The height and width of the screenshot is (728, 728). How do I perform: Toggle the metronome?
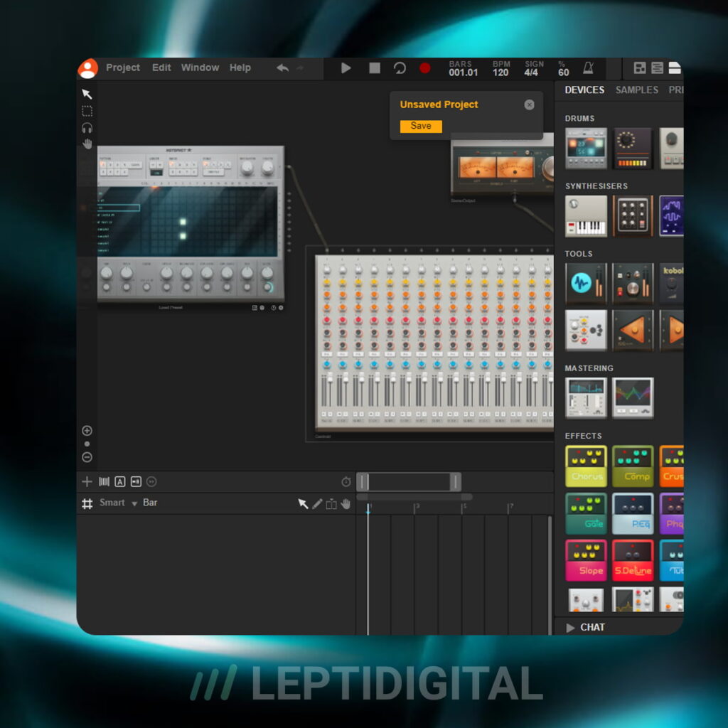(x=588, y=68)
